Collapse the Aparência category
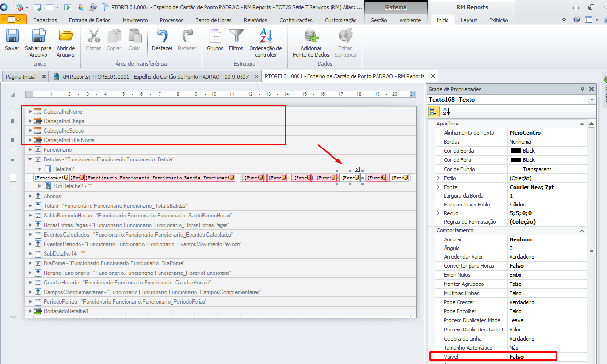Screen dimensions: 607x364 click(583, 124)
